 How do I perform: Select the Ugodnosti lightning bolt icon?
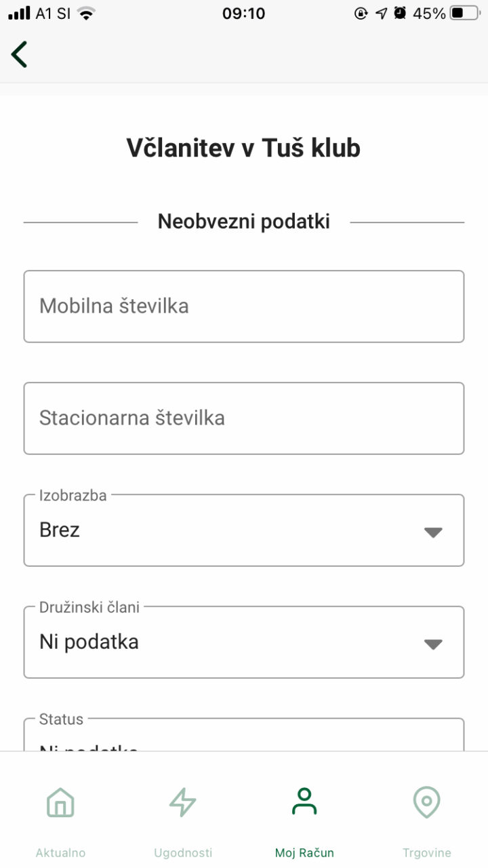pyautogui.click(x=182, y=802)
